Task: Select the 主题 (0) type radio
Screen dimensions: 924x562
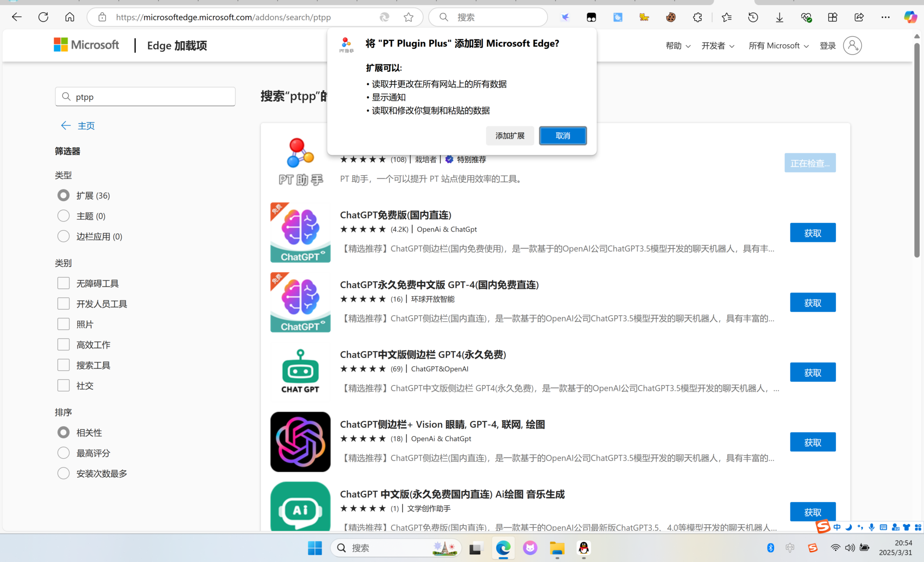Action: [64, 216]
